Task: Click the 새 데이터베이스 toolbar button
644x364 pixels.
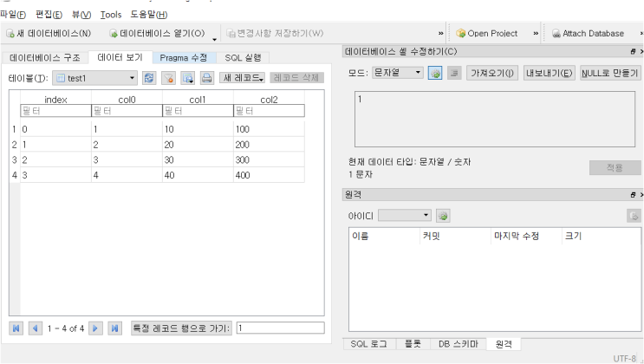Action: coord(49,34)
